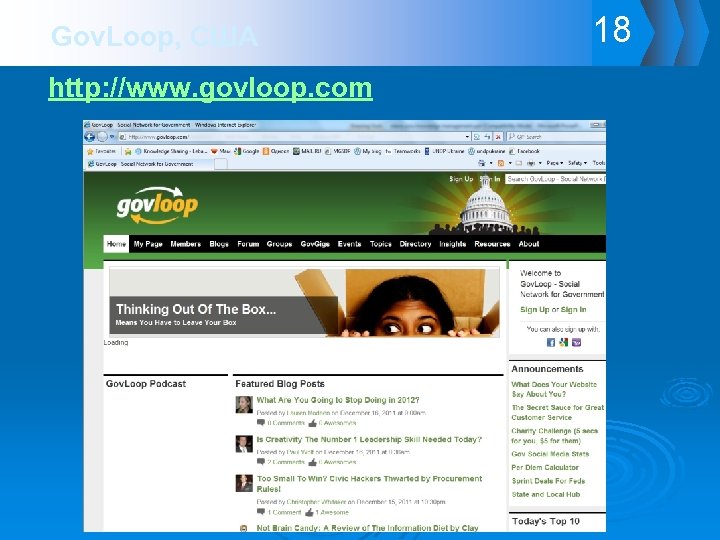Open Is Creativity The Number 1 Leadership post

[x=369, y=439]
